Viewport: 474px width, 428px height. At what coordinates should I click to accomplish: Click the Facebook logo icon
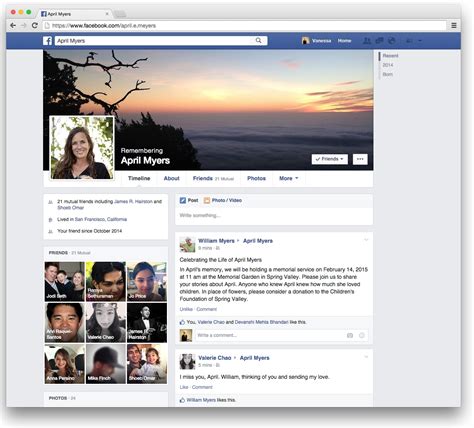coord(47,41)
